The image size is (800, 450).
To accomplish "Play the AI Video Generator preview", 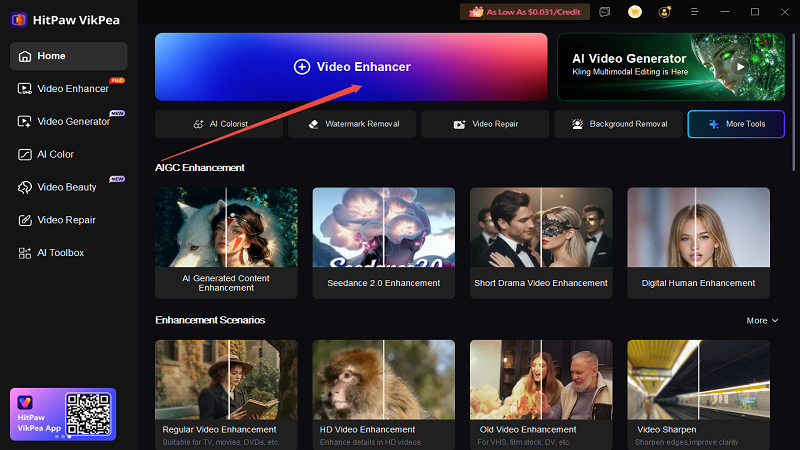I will pos(740,66).
